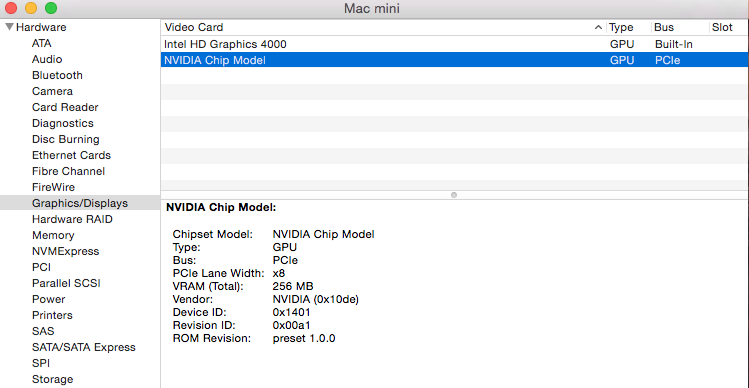The height and width of the screenshot is (388, 749).
Task: Click ROM Revision value preset 1.0.0
Action: pyautogui.click(x=304, y=339)
